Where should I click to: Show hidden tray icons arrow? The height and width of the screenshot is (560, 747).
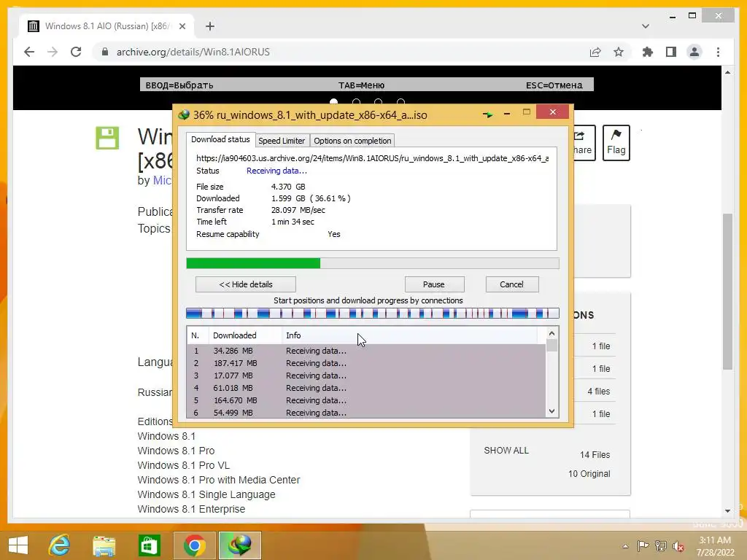[625, 546]
